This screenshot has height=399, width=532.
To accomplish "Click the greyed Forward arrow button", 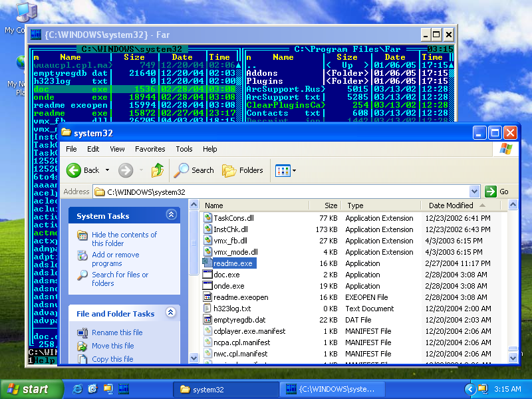I will point(126,170).
